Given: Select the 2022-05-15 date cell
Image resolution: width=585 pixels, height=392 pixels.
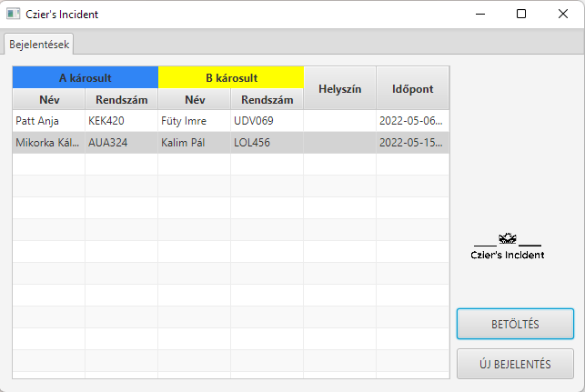Looking at the screenshot, I should 413,143.
